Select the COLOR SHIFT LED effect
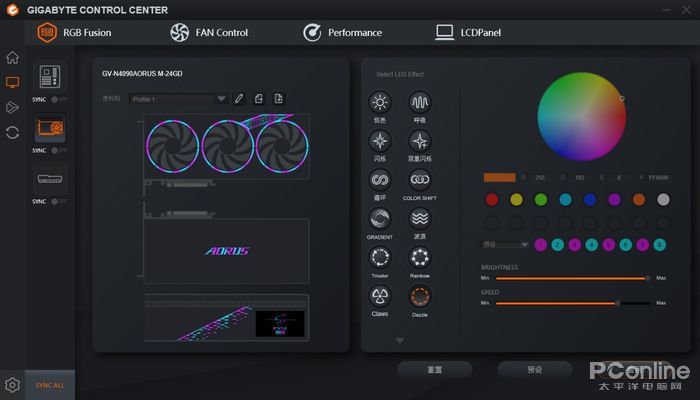Screen dimensions: 700x400 click(x=420, y=180)
